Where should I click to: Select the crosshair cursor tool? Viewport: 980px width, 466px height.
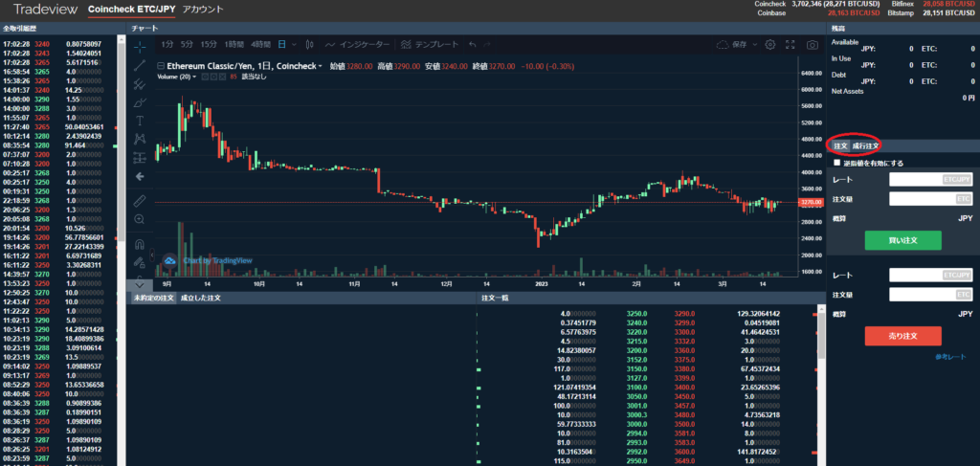pos(140,46)
